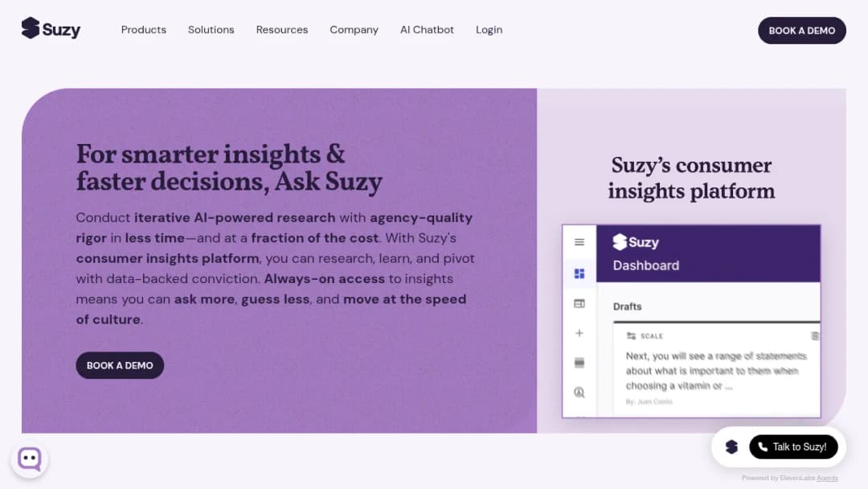Click the Suzy S icon beside Talk to Suzy
The height and width of the screenshot is (489, 868).
tap(731, 447)
